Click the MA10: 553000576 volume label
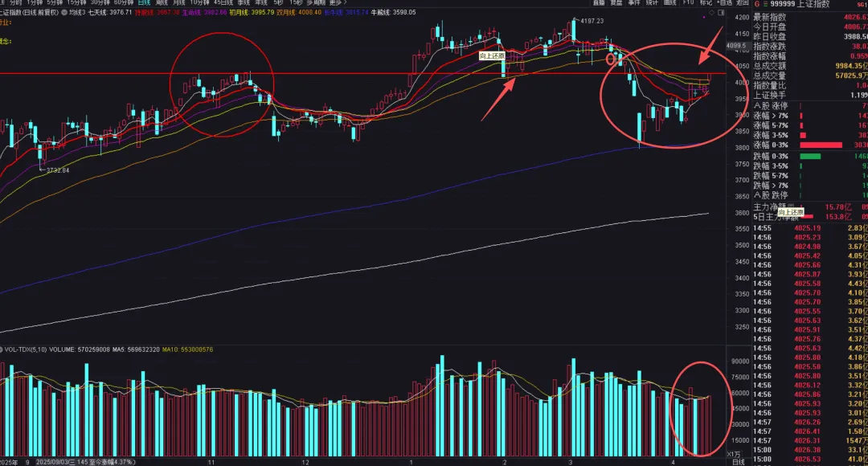The height and width of the screenshot is (466, 868). [187, 349]
